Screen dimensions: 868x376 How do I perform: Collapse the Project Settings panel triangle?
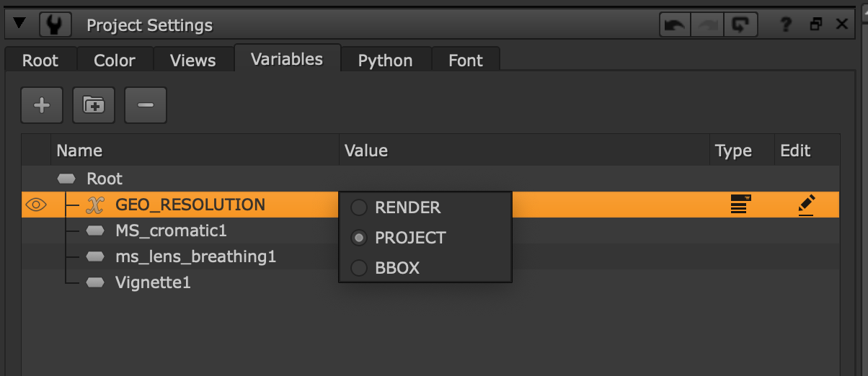pyautogui.click(x=19, y=24)
